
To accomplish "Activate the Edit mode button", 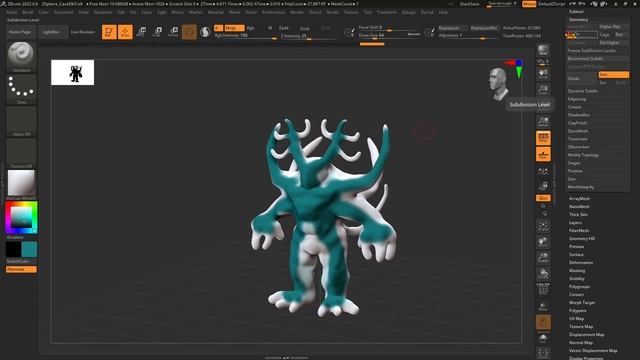I will 109,32.
